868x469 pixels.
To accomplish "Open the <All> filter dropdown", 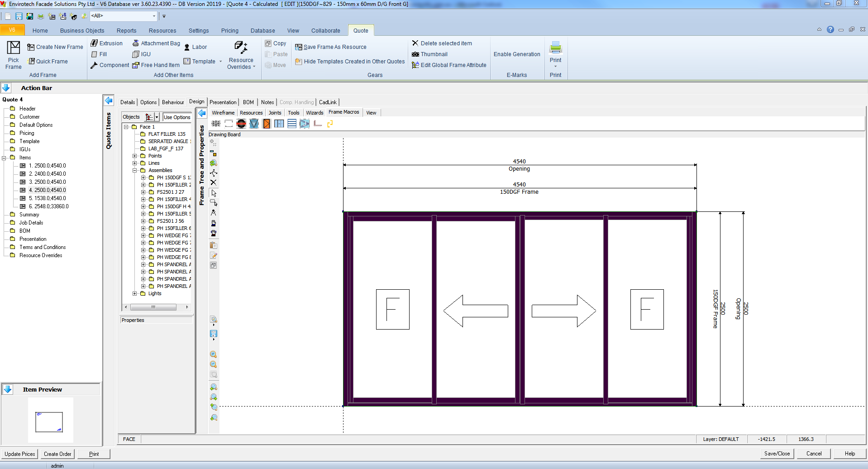I will coord(154,16).
